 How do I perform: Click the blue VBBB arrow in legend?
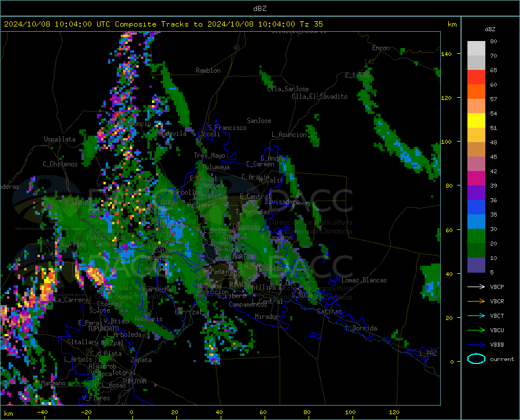[476, 345]
